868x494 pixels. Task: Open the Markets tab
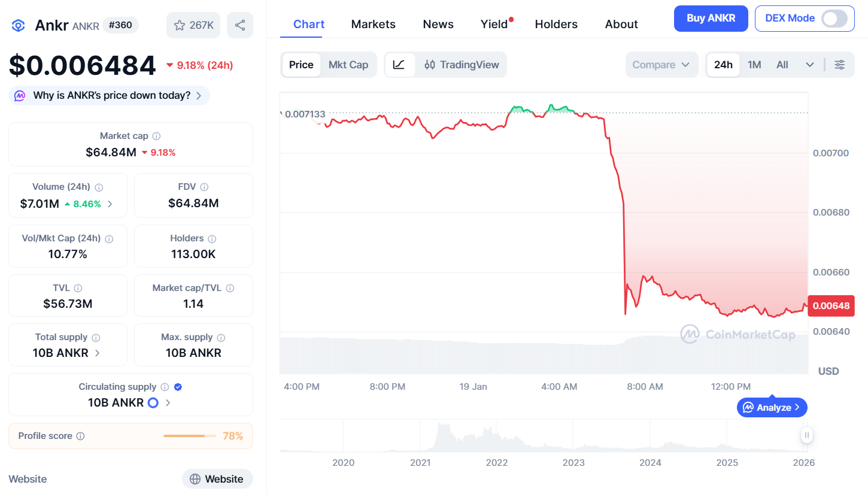coord(373,25)
